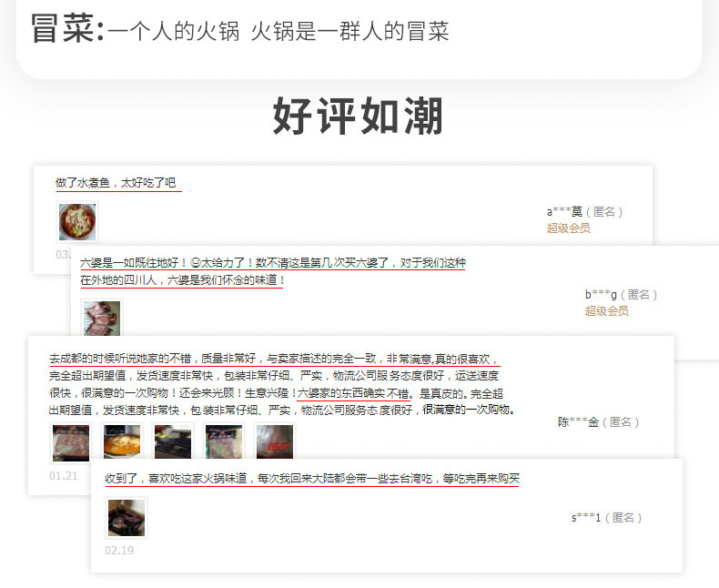The image size is (719, 588).
Task: Open the boiled fish dish review photo
Action: point(77,222)
